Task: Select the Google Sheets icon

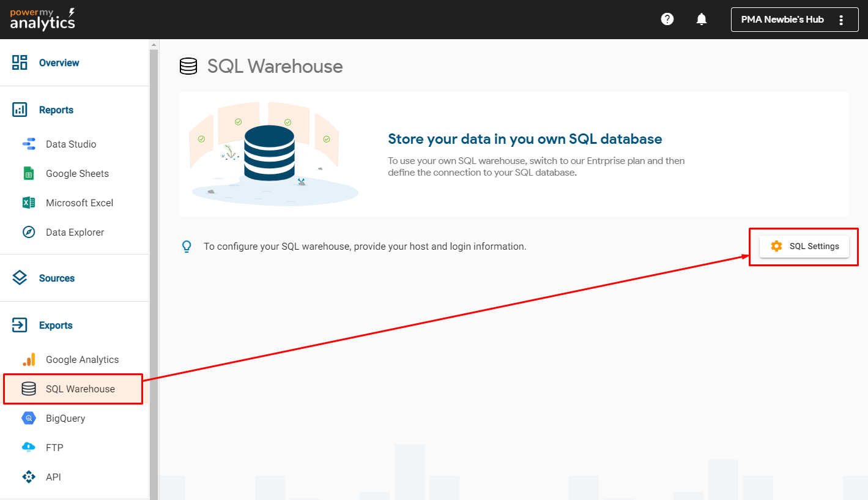Action: pyautogui.click(x=29, y=174)
